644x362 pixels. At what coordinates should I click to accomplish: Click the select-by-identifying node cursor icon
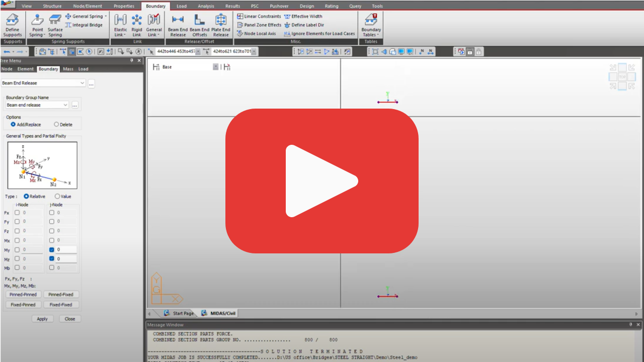pos(151,52)
